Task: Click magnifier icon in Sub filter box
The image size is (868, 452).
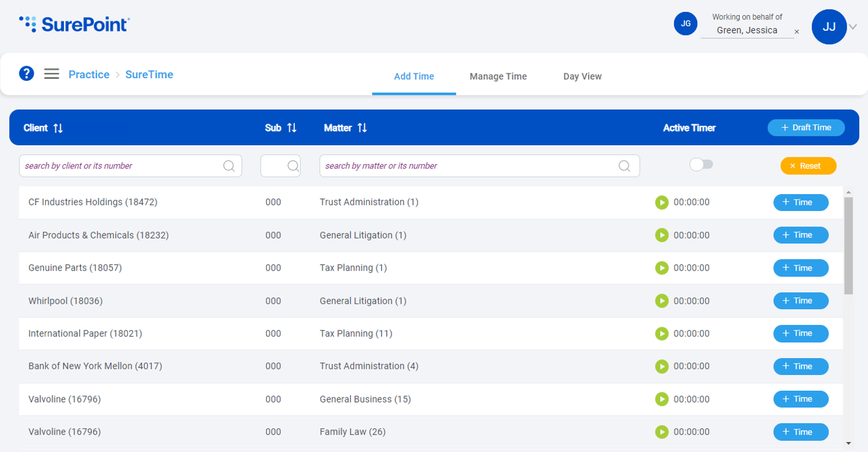Action: (x=292, y=166)
